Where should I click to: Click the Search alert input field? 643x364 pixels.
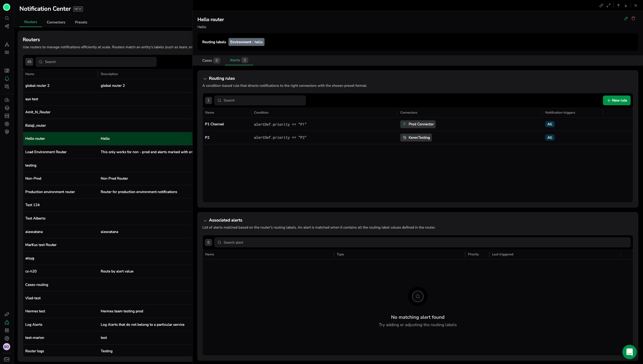point(422,242)
